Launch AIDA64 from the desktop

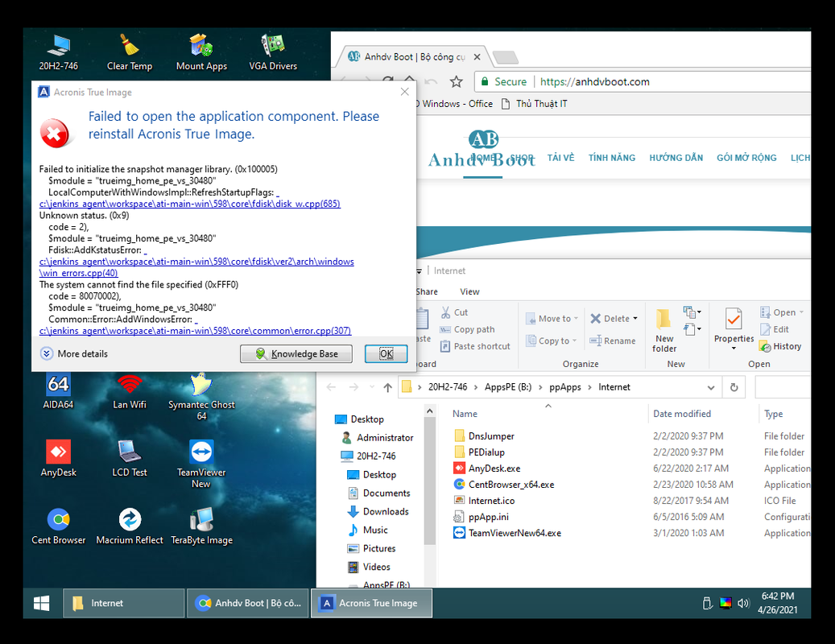(58, 390)
